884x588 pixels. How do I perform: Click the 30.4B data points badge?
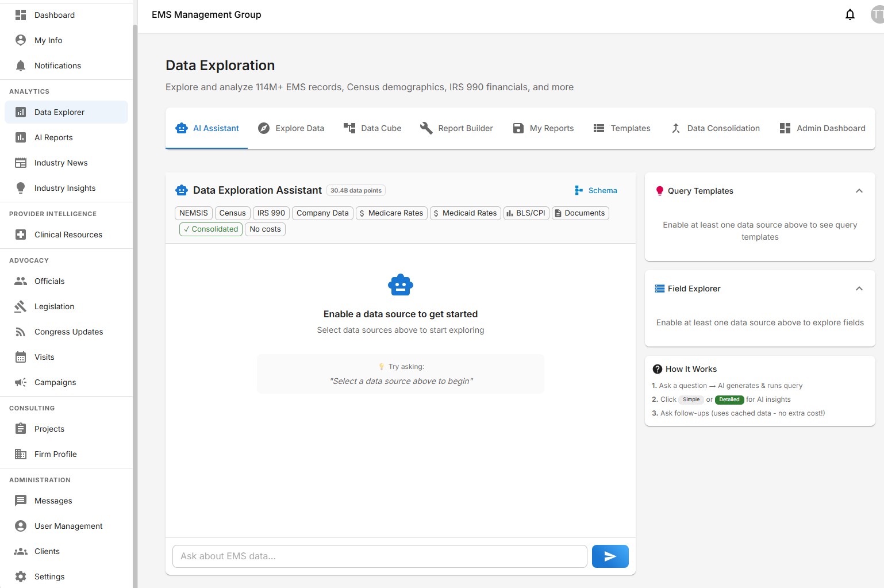356,190
